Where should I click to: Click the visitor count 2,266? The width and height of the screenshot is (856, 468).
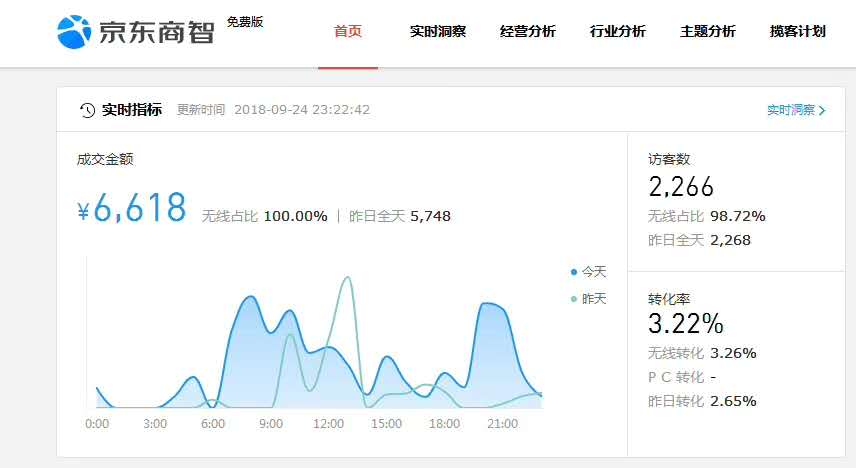point(681,187)
